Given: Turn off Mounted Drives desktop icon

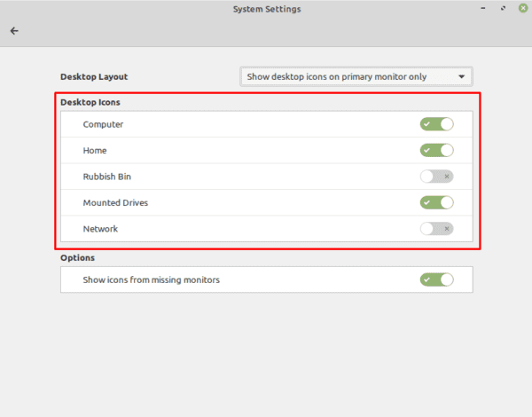Looking at the screenshot, I should tap(436, 202).
